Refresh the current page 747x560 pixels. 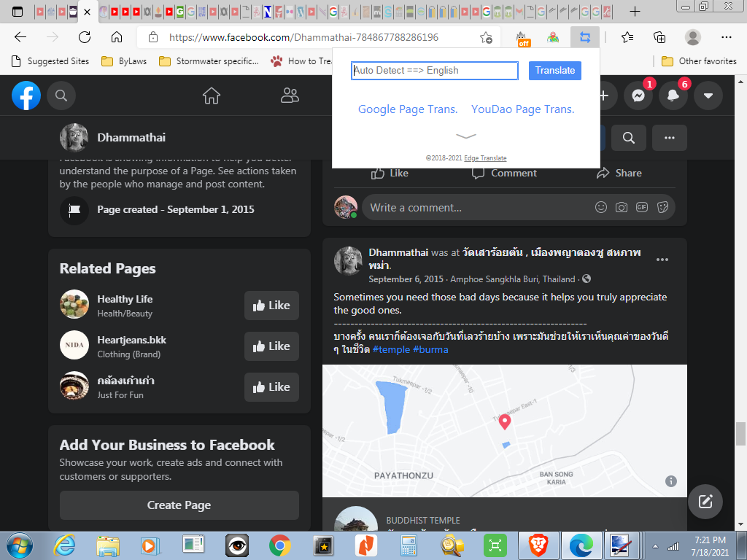tap(85, 37)
